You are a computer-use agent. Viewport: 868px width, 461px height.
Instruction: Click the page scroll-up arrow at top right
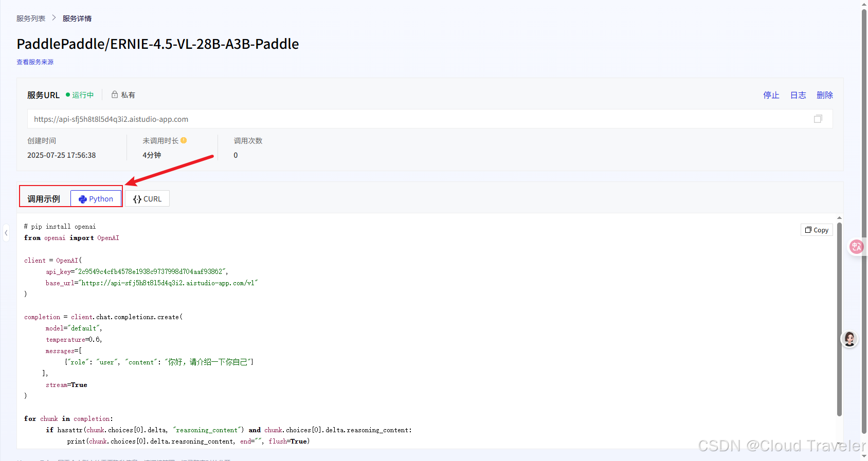point(864,4)
